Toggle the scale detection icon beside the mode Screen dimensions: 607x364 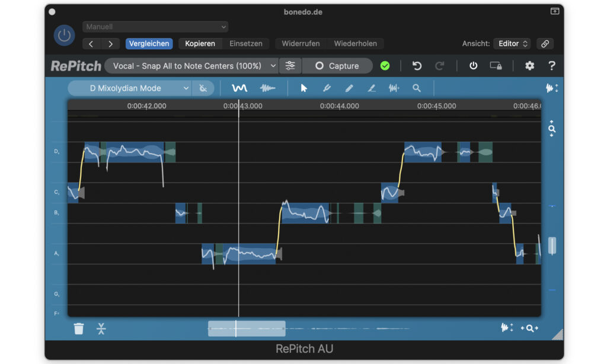pyautogui.click(x=203, y=88)
